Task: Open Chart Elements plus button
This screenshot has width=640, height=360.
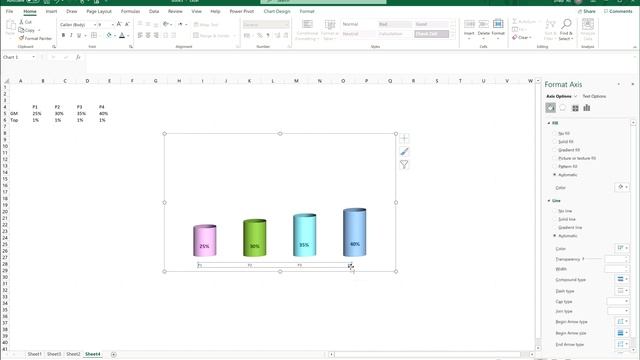Action: 404,138
